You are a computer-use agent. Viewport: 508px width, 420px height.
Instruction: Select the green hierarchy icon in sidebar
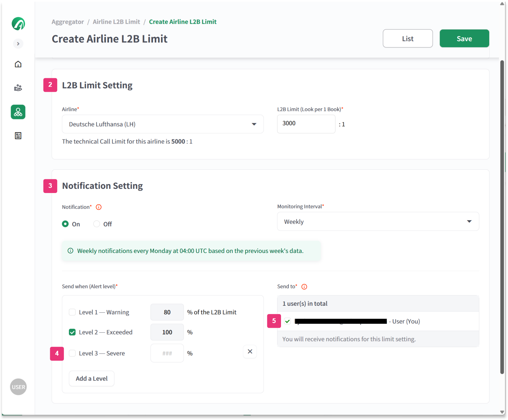(x=18, y=112)
